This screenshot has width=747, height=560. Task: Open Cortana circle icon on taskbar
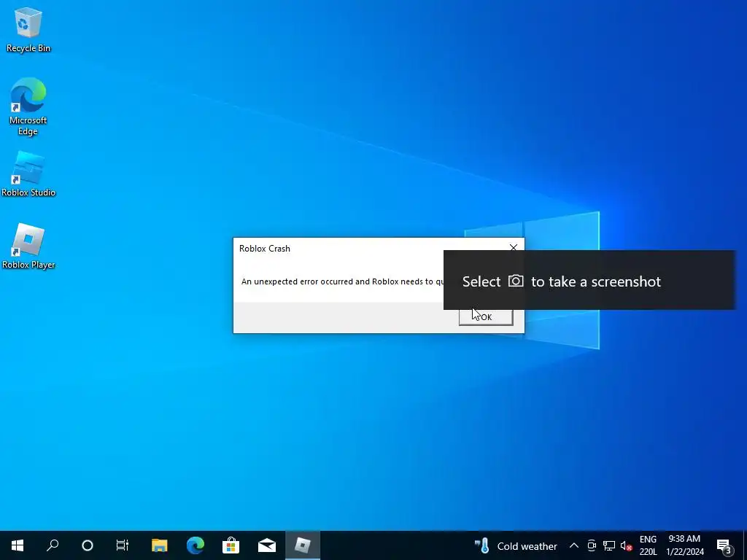pos(88,545)
